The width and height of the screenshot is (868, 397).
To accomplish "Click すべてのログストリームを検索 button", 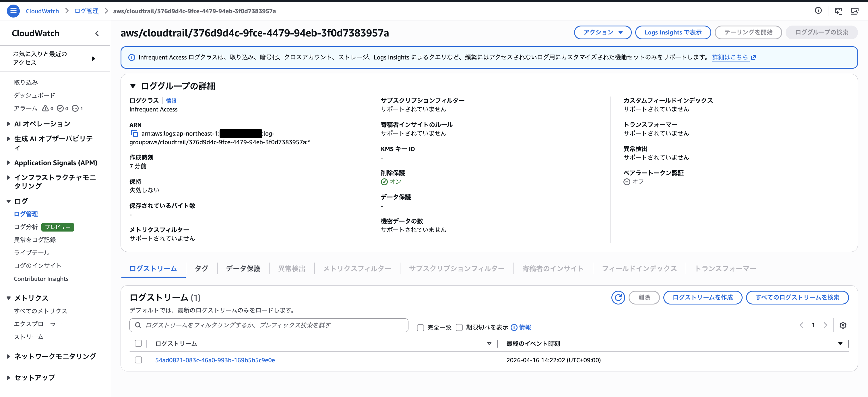I will [x=797, y=298].
